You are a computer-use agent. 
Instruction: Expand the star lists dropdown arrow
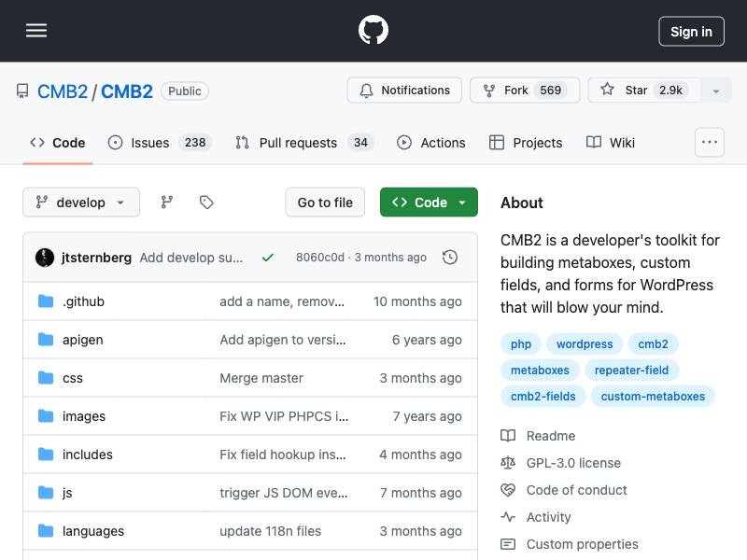[x=716, y=90]
